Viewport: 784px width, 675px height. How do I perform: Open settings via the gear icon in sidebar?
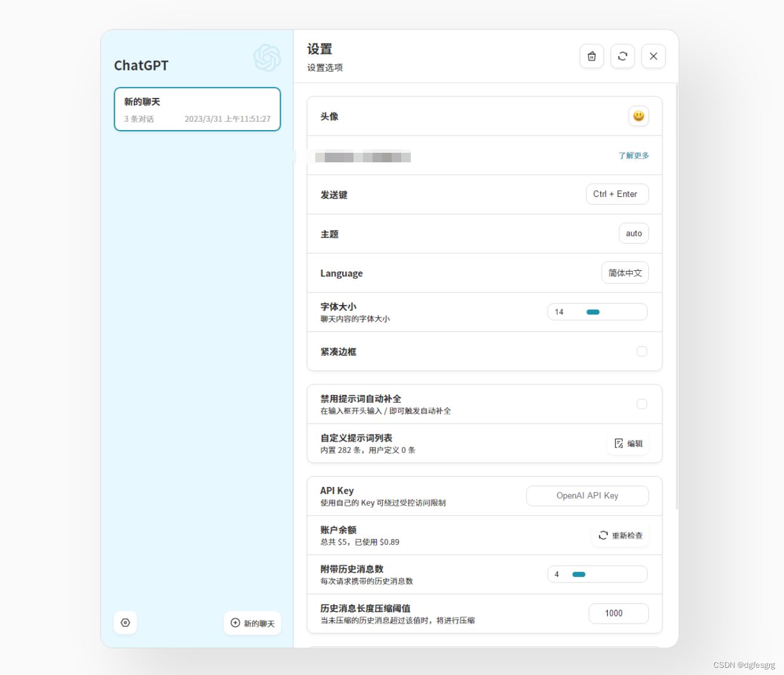tap(125, 622)
